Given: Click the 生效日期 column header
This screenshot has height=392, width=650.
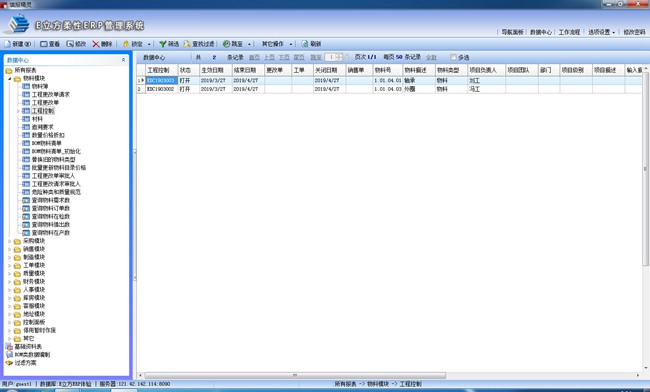Looking at the screenshot, I should pos(216,70).
